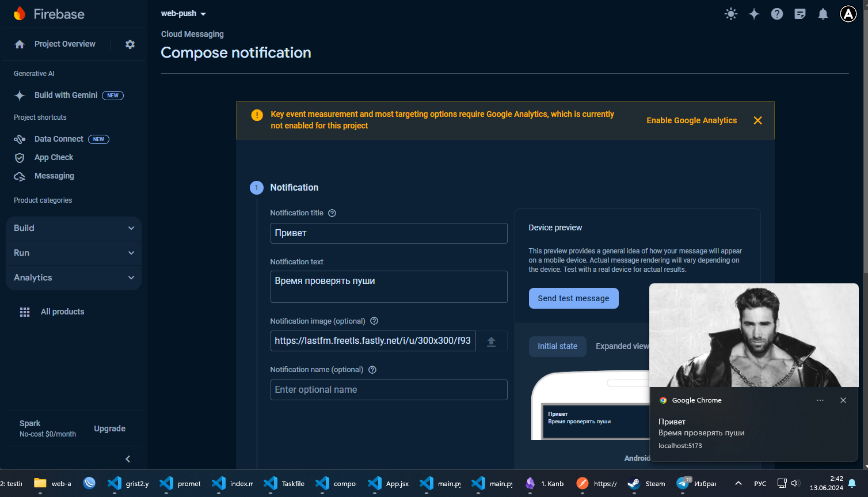Click the РУС language indicator in taskbar
868x497 pixels.
[x=760, y=484]
